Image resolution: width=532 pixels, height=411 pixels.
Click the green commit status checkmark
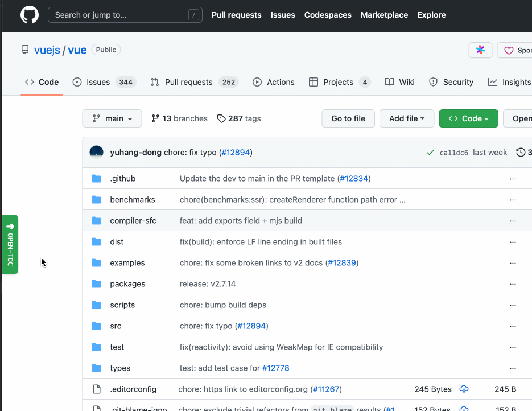point(430,153)
